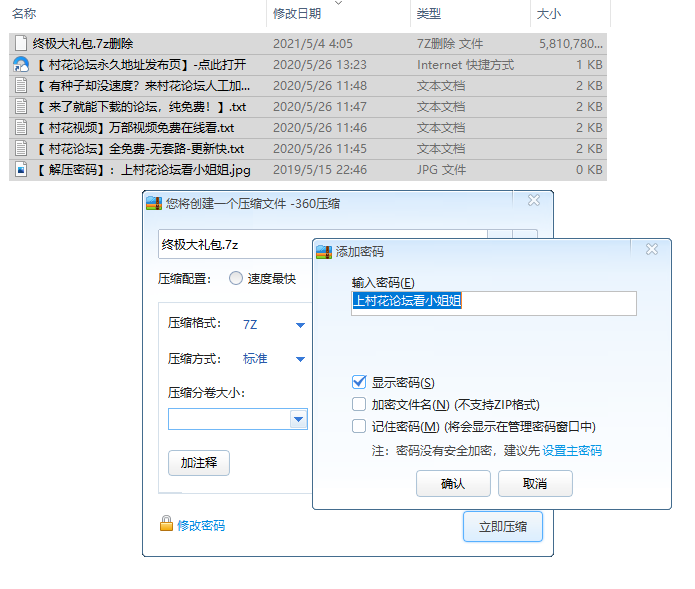The height and width of the screenshot is (589, 695).
Task: Check the 记住密码 option
Action: point(359,427)
